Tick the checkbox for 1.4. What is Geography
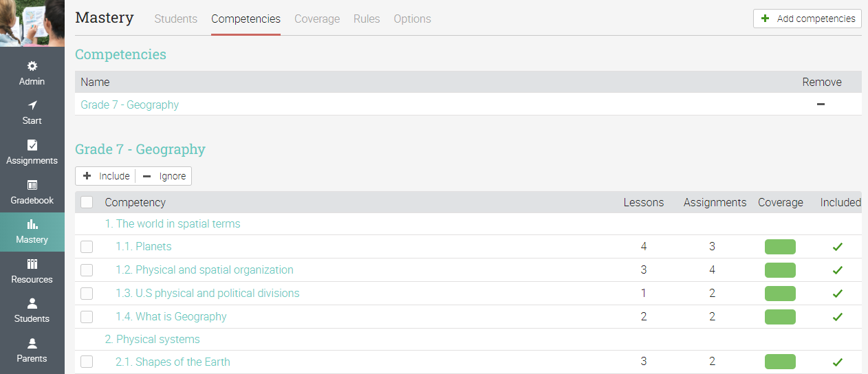 87,317
